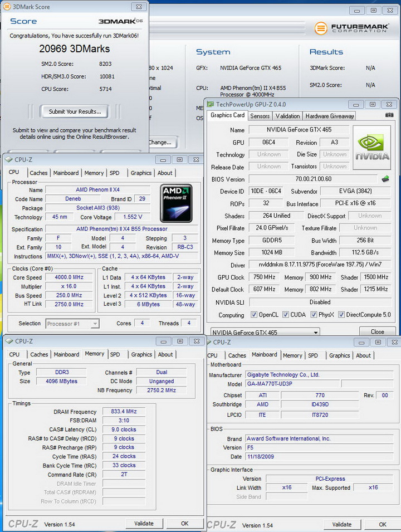Screen dimensions: 401x532
Task: Open Mainboard tab in top CPU-Z window
Action: tap(66, 173)
